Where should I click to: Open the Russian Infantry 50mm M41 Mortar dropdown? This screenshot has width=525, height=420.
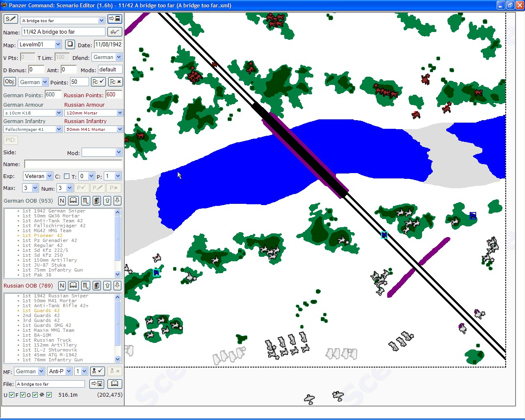[x=120, y=129]
